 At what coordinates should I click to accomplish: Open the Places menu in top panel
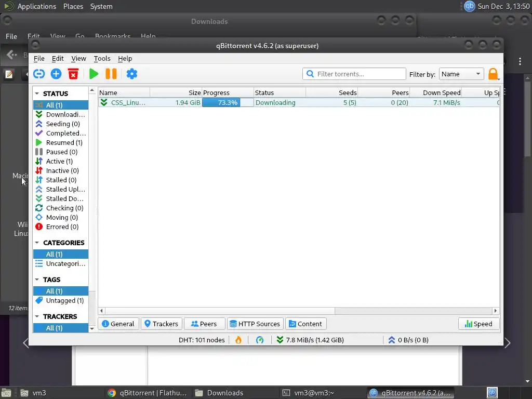click(73, 6)
